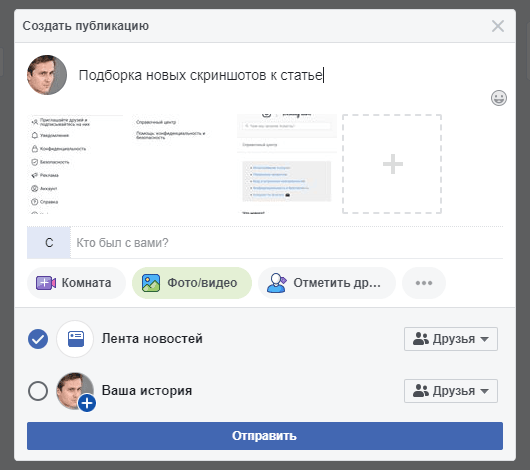Click the Создать публикацию title text
This screenshot has height=470, width=530.
pyautogui.click(x=86, y=26)
